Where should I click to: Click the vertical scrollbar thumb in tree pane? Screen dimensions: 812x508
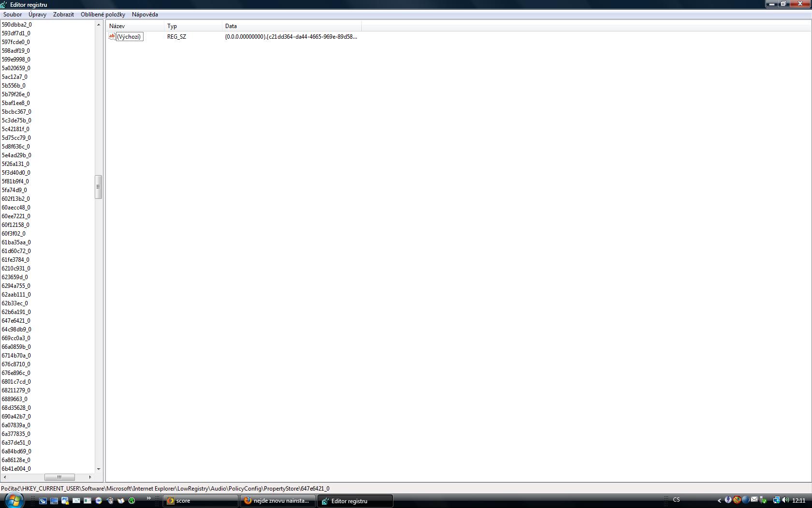pyautogui.click(x=99, y=187)
